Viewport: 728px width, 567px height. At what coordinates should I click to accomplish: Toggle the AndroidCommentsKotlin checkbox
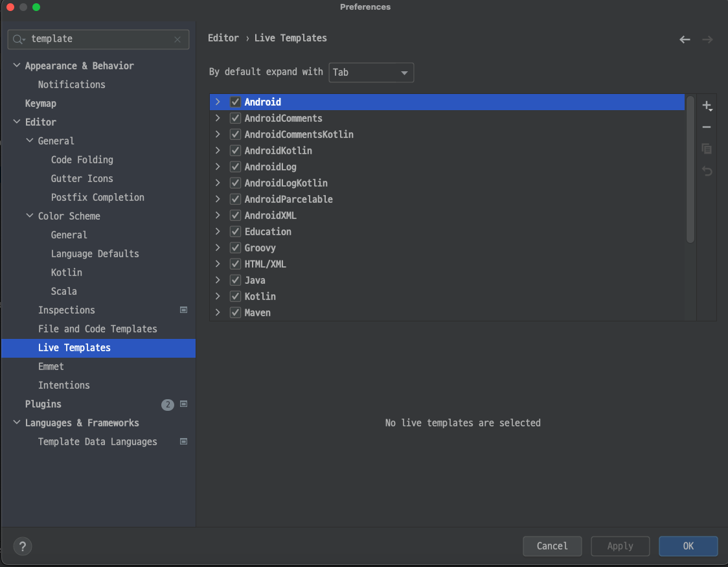235,134
